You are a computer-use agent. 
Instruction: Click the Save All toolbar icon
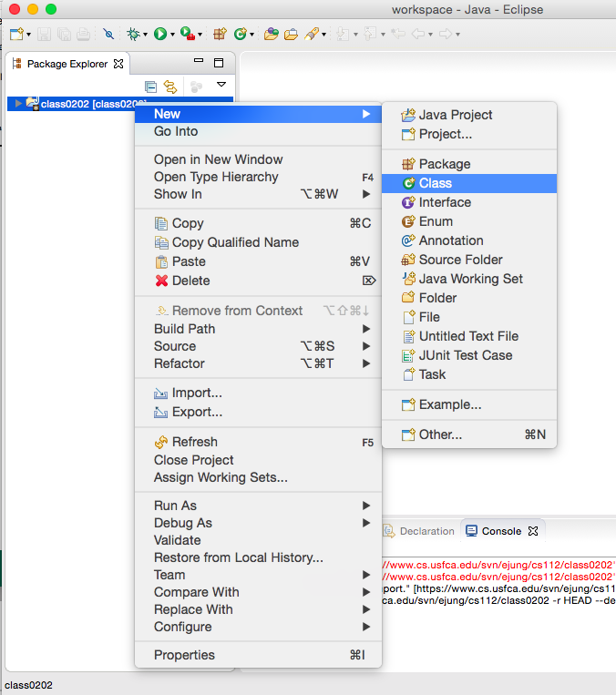(x=65, y=34)
